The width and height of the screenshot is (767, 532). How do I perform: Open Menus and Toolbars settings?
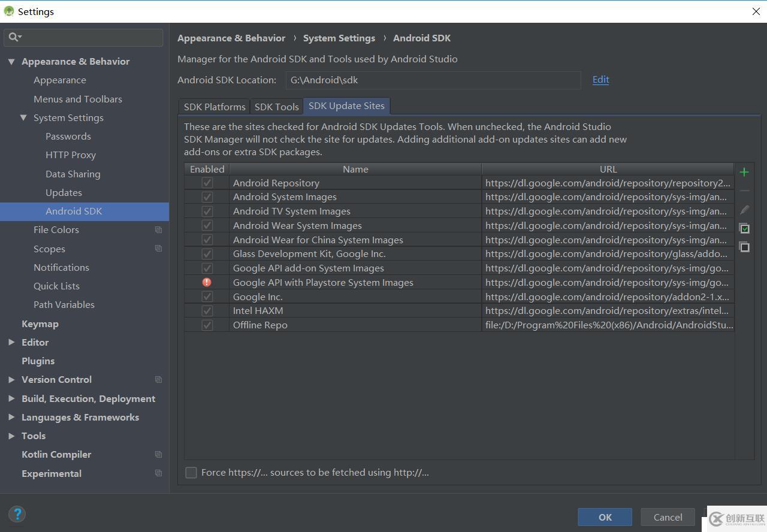click(x=78, y=99)
